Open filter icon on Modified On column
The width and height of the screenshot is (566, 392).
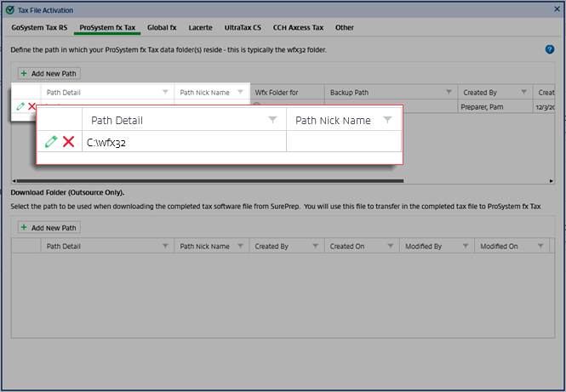(x=540, y=247)
